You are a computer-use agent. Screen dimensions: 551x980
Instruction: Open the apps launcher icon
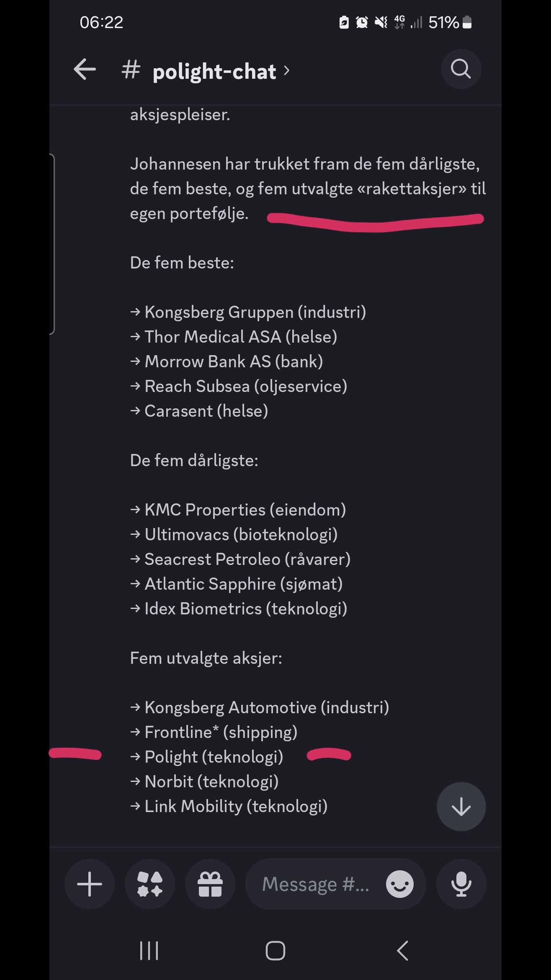[x=150, y=884]
